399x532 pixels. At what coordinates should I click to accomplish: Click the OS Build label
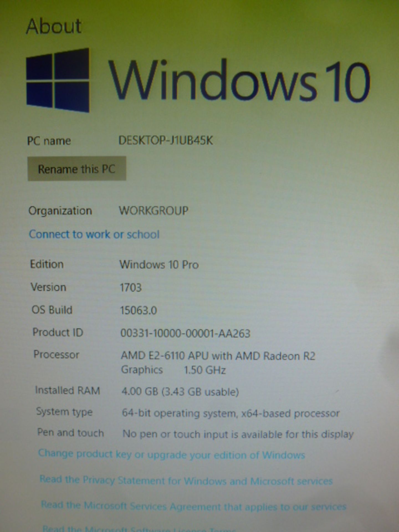[x=52, y=310]
